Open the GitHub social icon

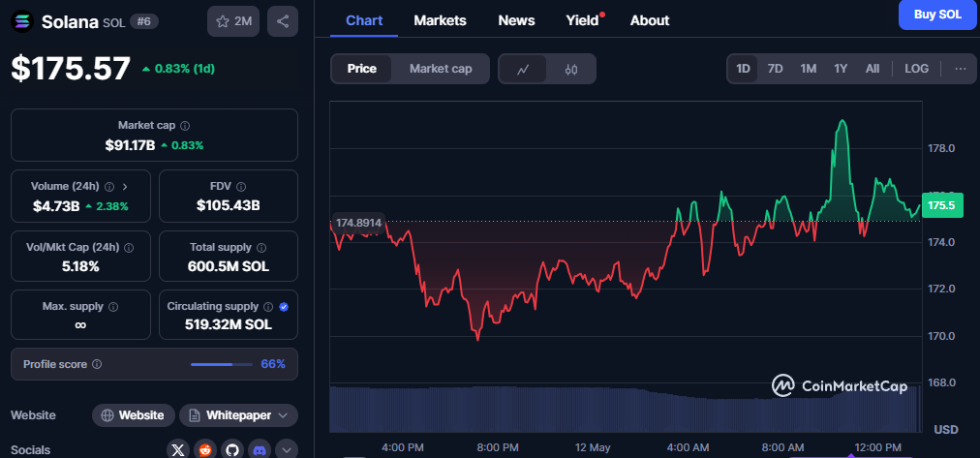231,450
